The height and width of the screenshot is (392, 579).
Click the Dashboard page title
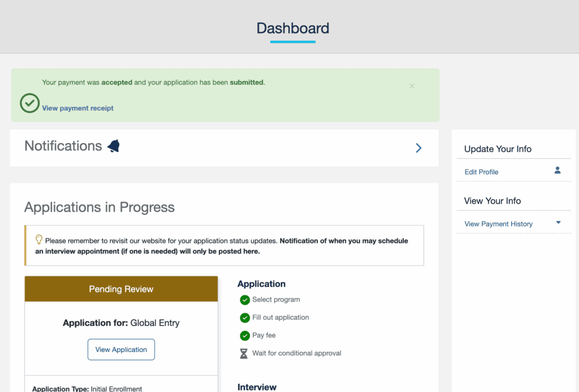tap(292, 28)
